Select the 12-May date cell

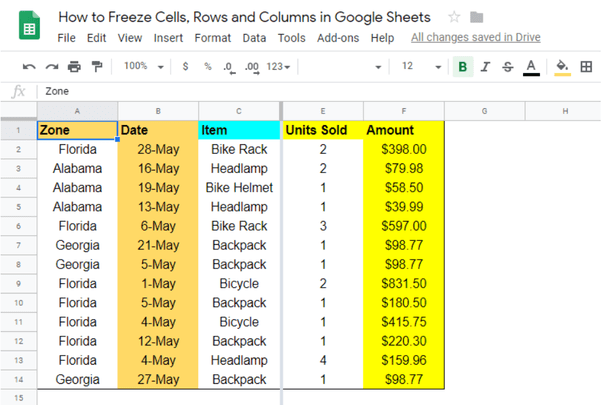tap(158, 341)
